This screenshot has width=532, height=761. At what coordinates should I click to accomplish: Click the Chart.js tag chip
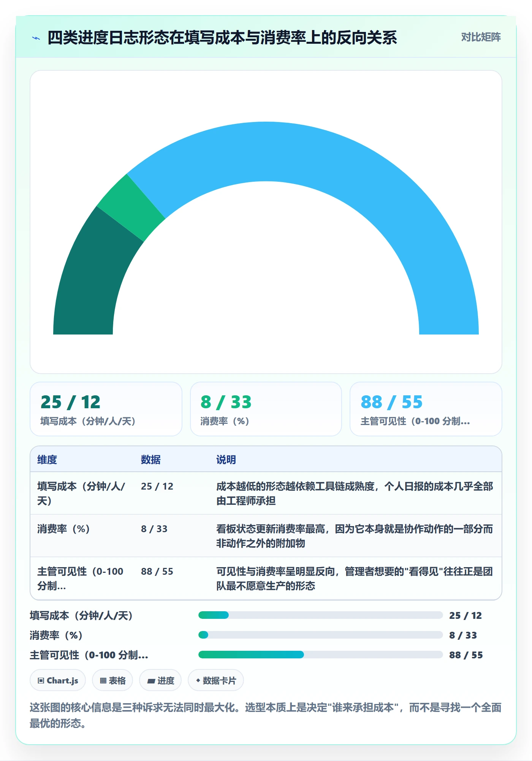click(x=58, y=680)
